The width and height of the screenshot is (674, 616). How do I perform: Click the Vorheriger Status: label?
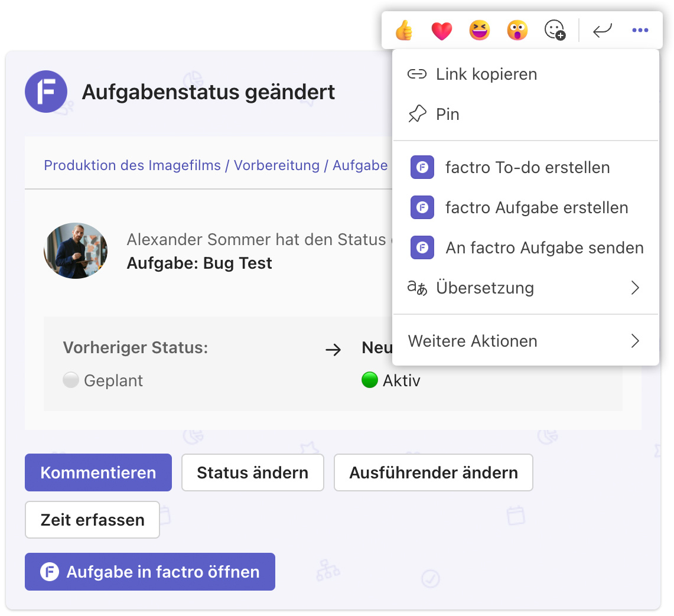coord(135,347)
